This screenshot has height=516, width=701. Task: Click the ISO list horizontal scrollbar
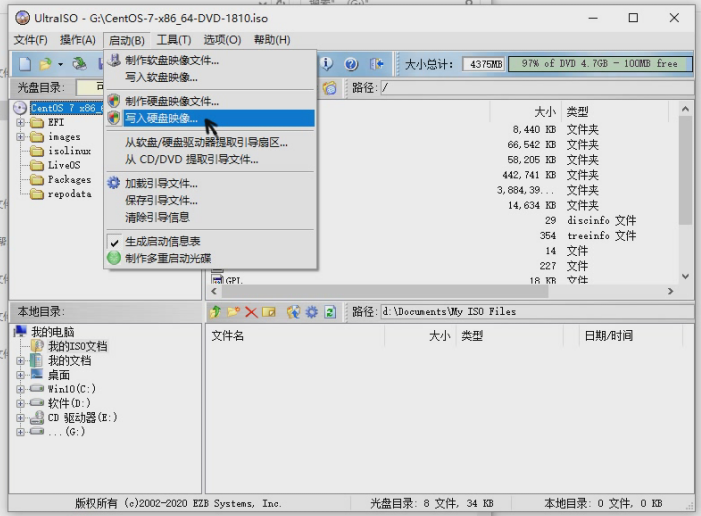click(384, 292)
